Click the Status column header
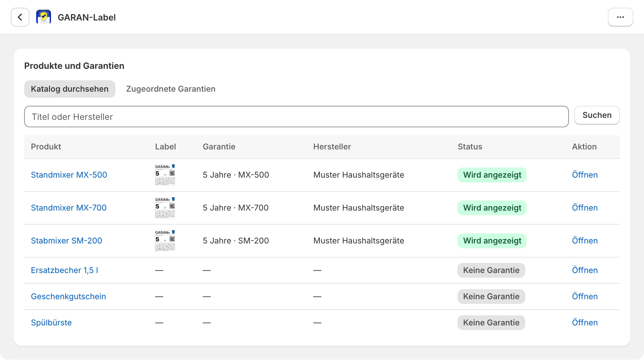 click(470, 146)
